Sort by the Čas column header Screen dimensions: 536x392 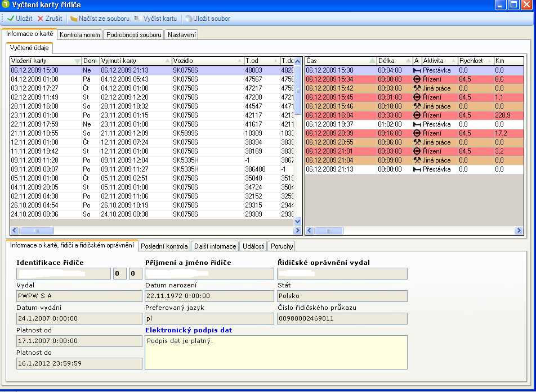(341, 61)
